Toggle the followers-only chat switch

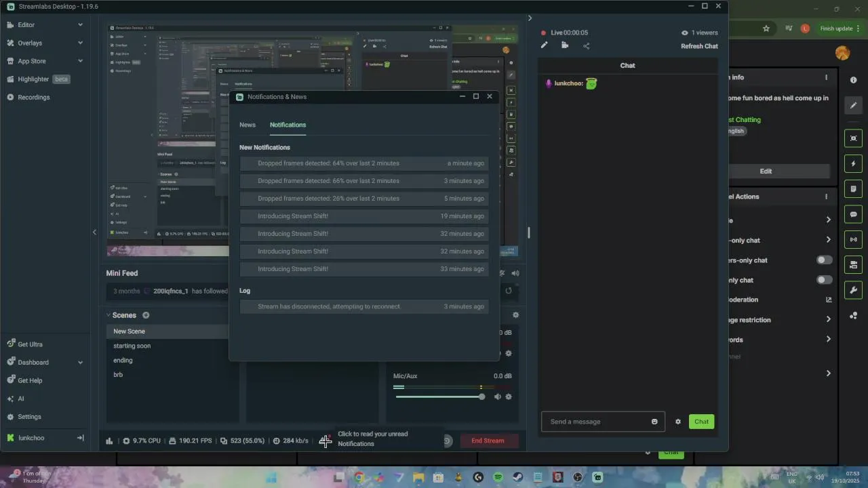point(824,260)
